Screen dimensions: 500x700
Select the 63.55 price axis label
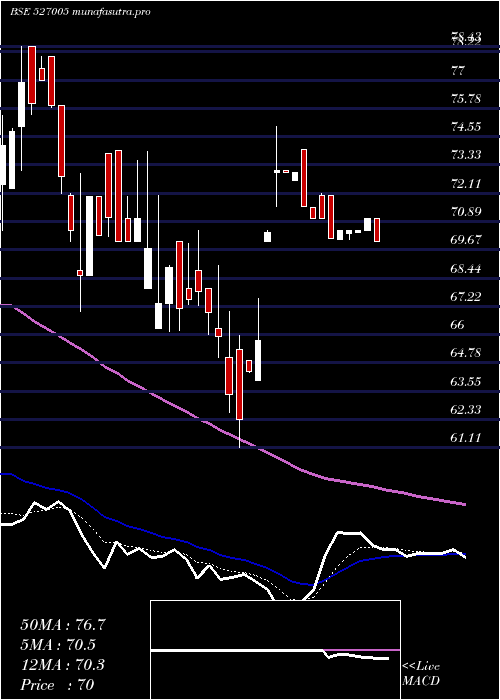pyautogui.click(x=466, y=382)
